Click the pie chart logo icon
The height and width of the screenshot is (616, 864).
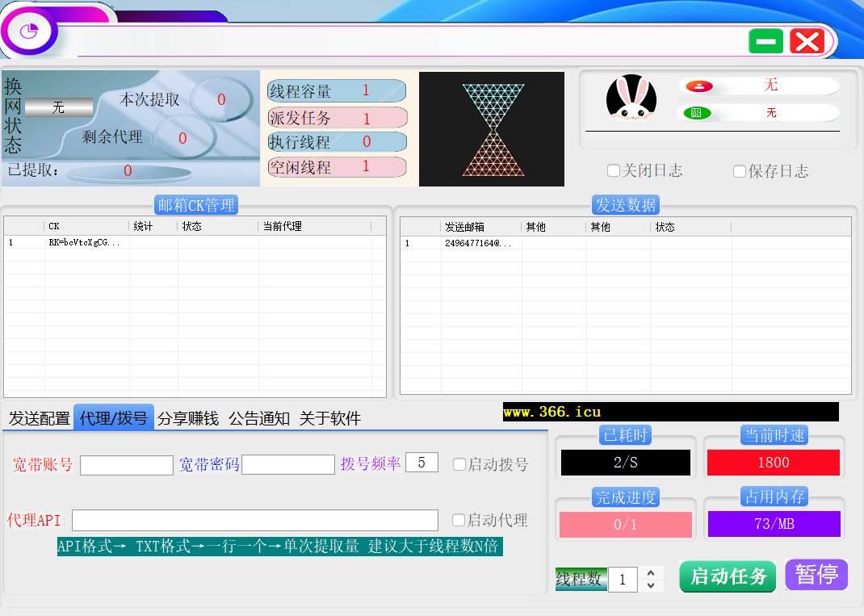tap(30, 32)
